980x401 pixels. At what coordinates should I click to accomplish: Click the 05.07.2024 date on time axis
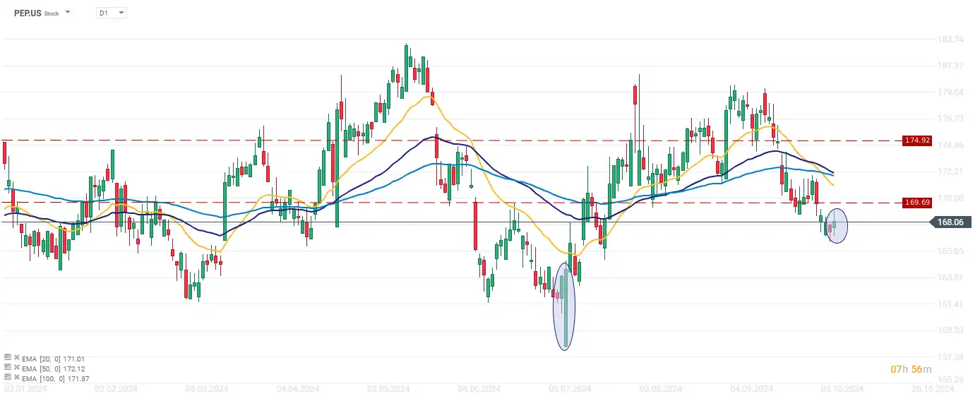[x=570, y=389]
